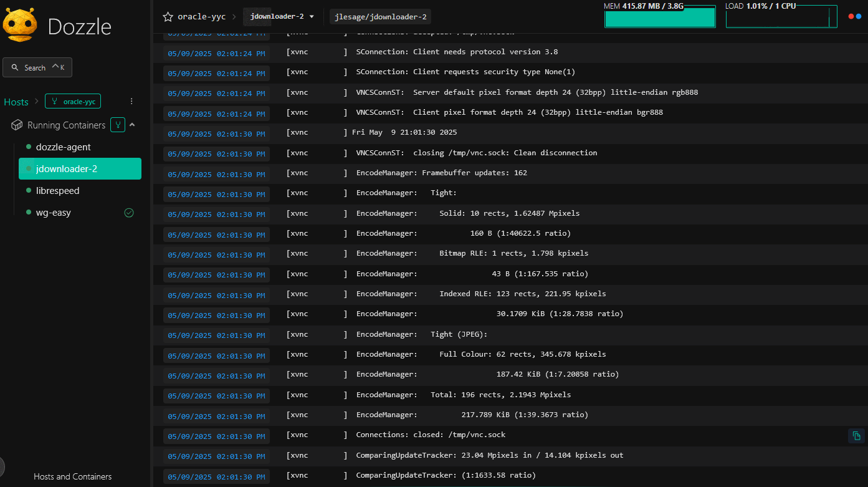The width and height of the screenshot is (868, 487).
Task: Copy the Connections: closed log line
Action: tap(857, 436)
